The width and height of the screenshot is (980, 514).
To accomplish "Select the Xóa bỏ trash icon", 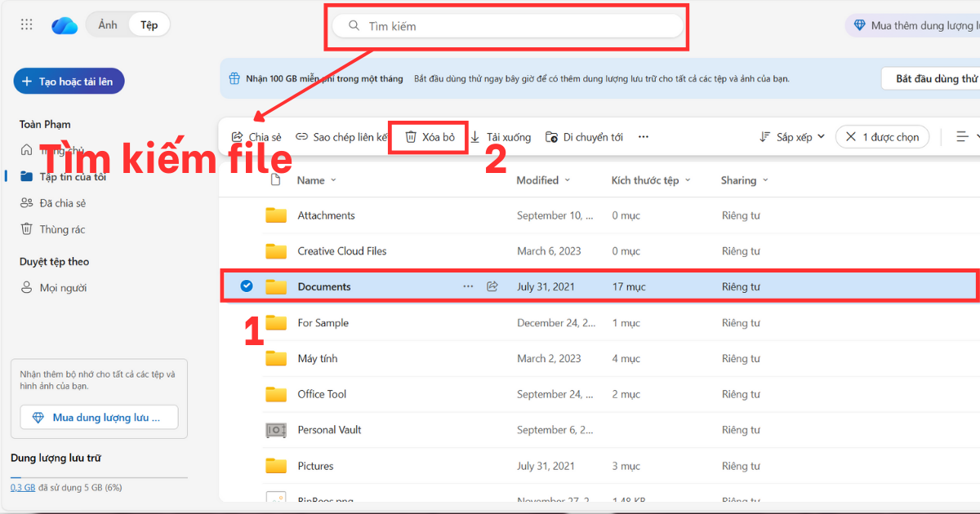I will click(x=410, y=136).
